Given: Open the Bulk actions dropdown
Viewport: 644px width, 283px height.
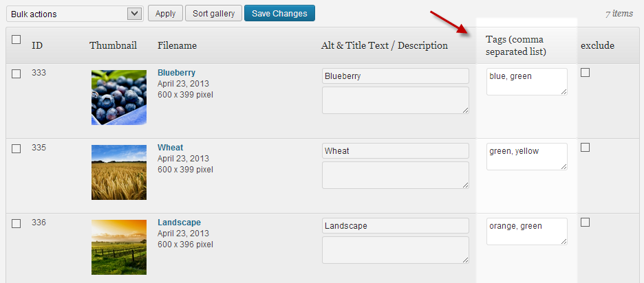Looking at the screenshot, I should coord(75,14).
